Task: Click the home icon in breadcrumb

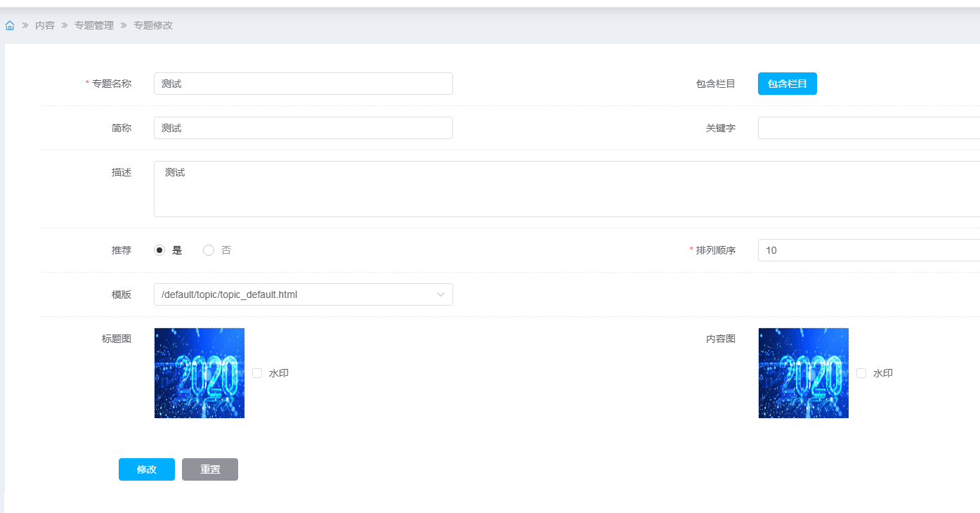Action: 10,25
